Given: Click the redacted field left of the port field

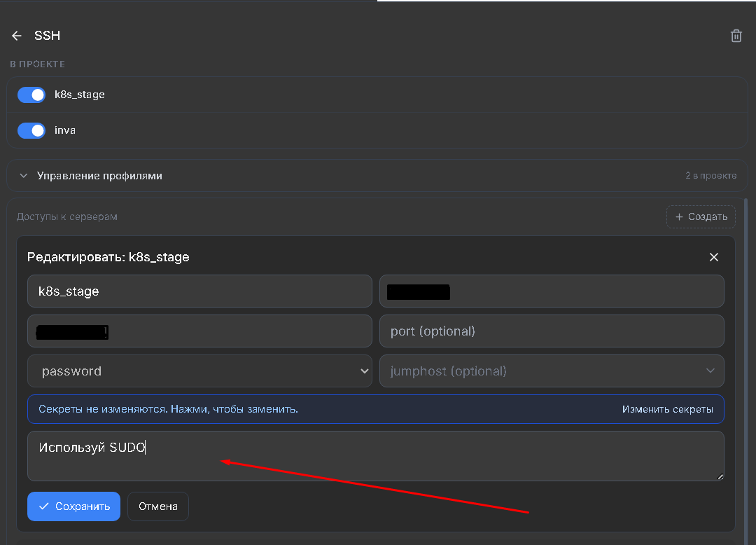Looking at the screenshot, I should point(199,331).
